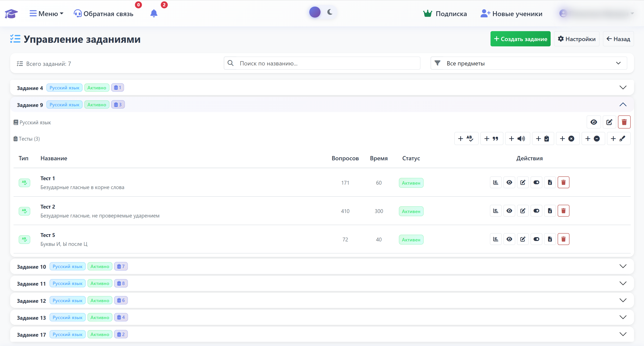644x346 pixels.
Task: Delete Тест 5
Action: (563, 239)
